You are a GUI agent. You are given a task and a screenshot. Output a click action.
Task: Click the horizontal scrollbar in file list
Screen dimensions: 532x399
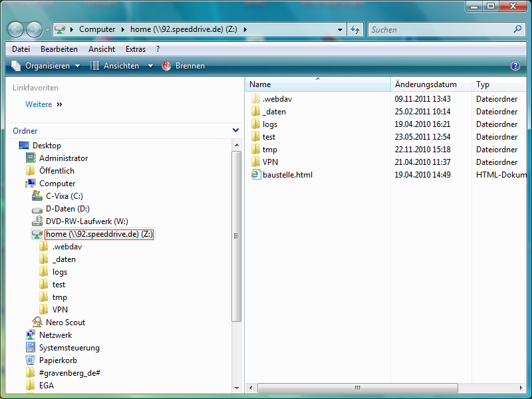click(357, 388)
